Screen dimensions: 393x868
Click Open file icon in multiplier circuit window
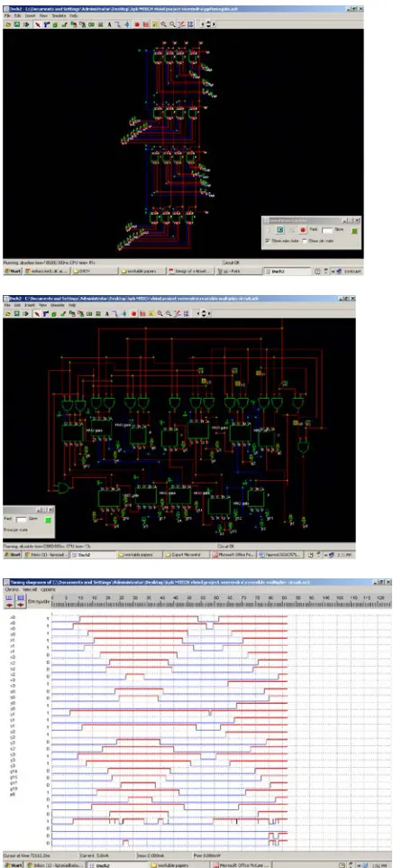[8, 313]
